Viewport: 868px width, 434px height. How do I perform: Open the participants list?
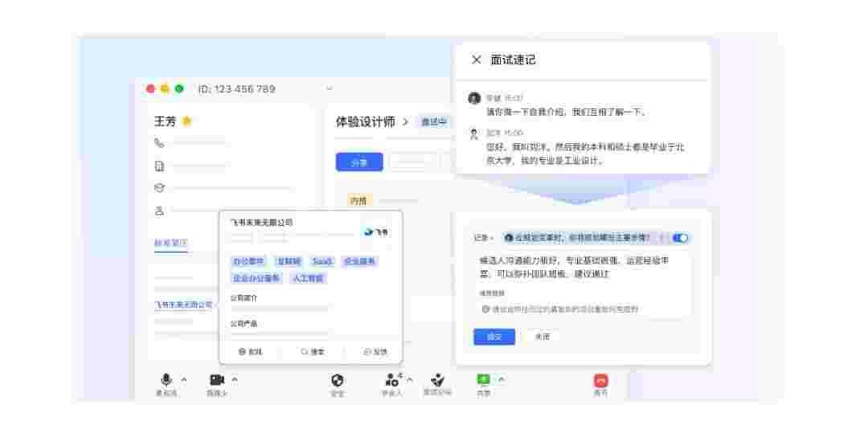click(392, 379)
